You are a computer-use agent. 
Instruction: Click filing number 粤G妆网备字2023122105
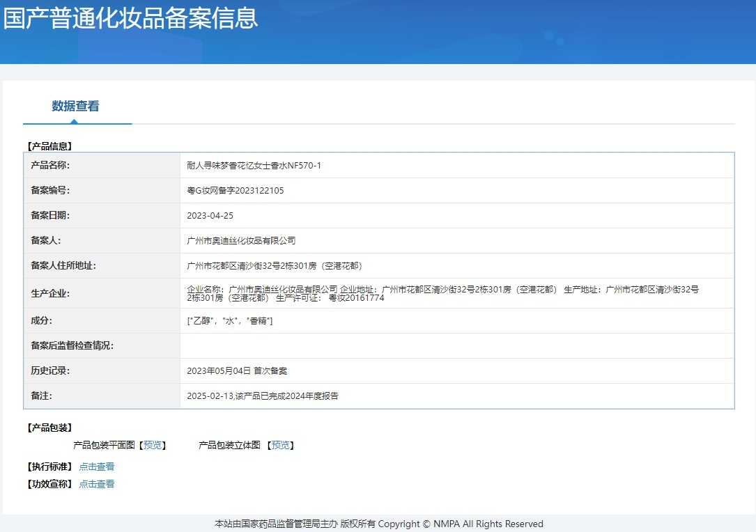pyautogui.click(x=236, y=190)
